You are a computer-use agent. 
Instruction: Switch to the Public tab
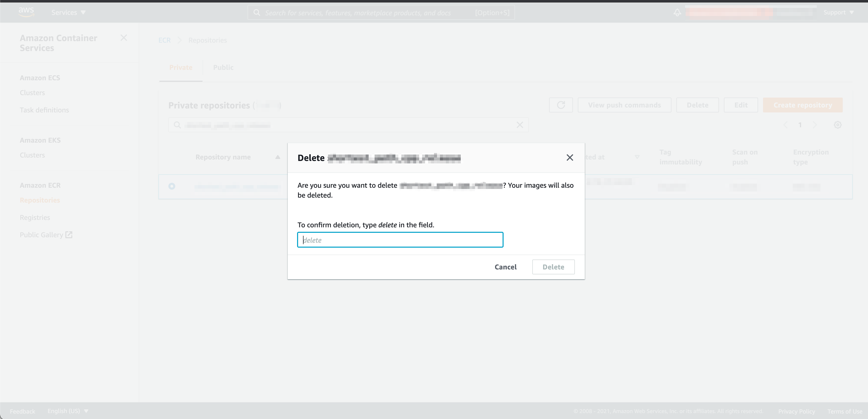coord(223,67)
